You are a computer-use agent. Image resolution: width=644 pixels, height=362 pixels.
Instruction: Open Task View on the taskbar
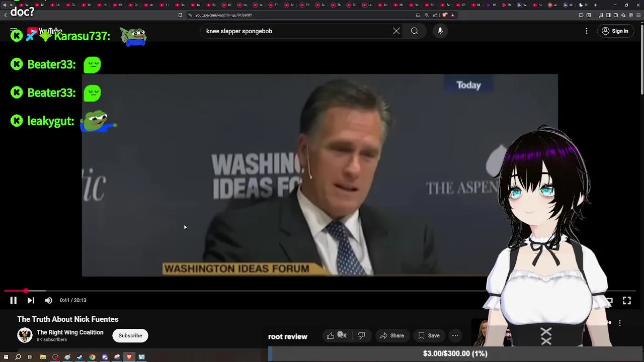click(x=30, y=357)
